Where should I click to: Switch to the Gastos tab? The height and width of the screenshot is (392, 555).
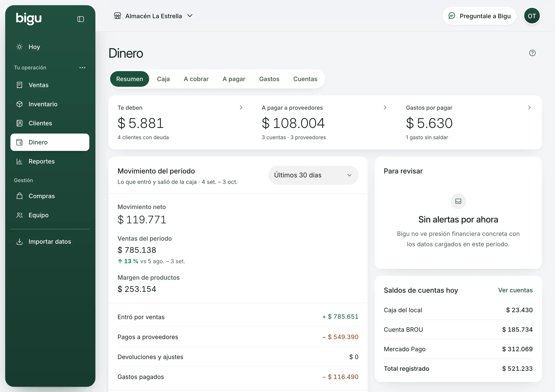[269, 79]
